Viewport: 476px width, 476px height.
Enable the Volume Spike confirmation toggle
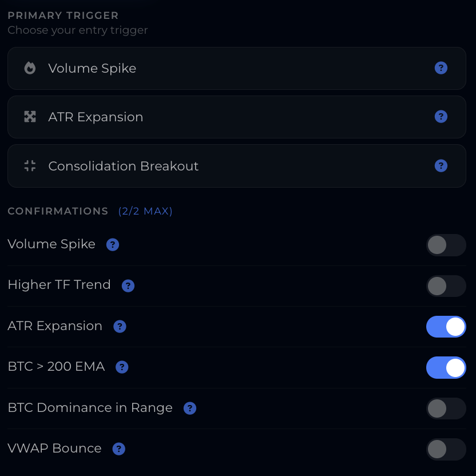click(446, 245)
